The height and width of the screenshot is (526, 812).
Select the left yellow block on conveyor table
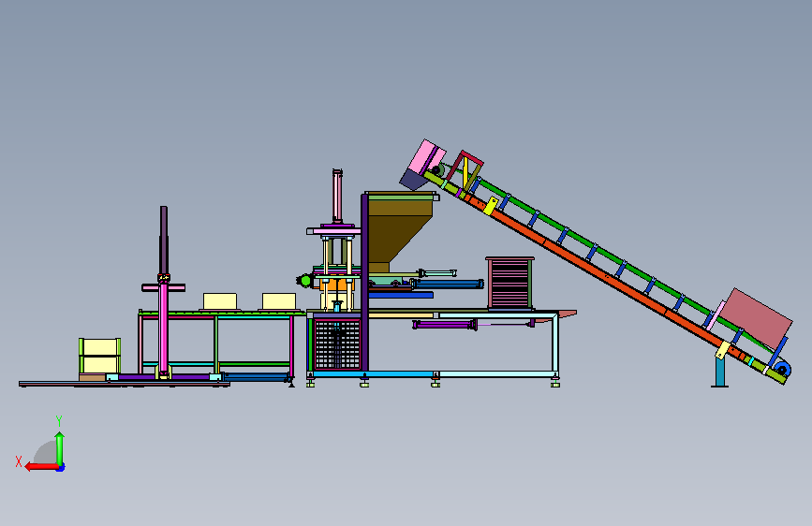(x=220, y=301)
